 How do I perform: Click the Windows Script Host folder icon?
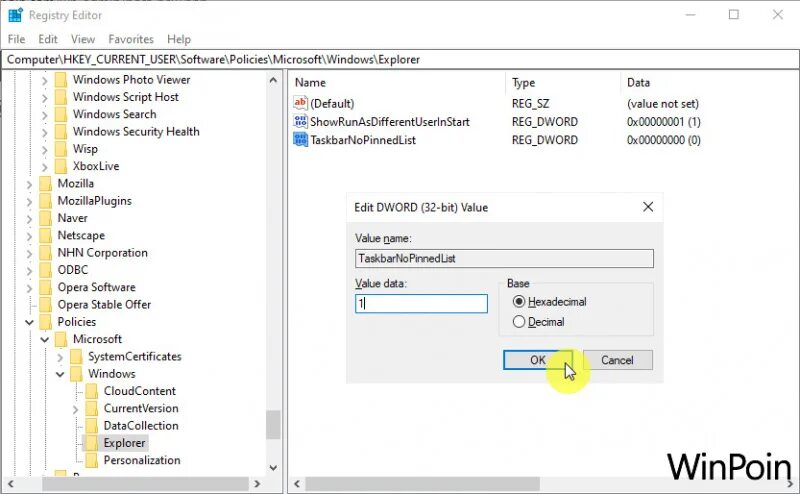click(x=61, y=97)
